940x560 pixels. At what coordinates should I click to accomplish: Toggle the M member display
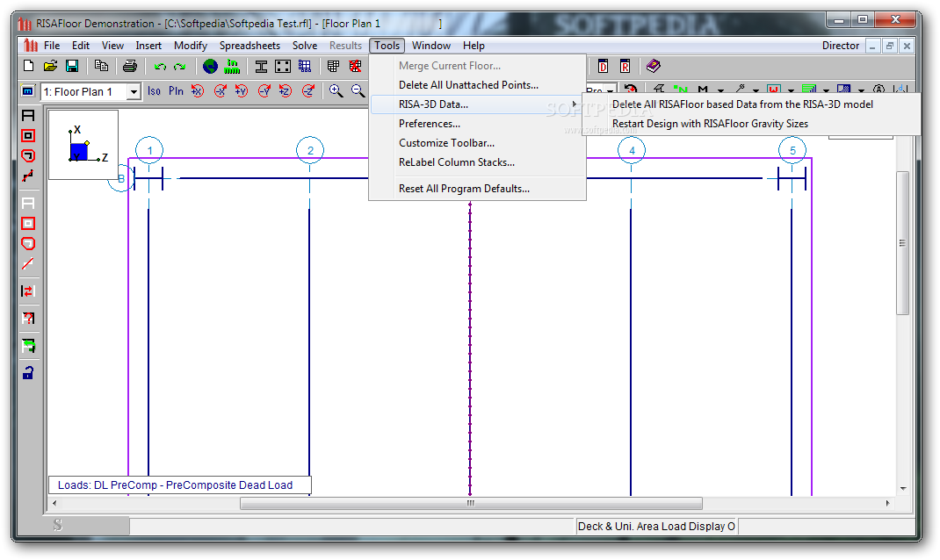(703, 90)
